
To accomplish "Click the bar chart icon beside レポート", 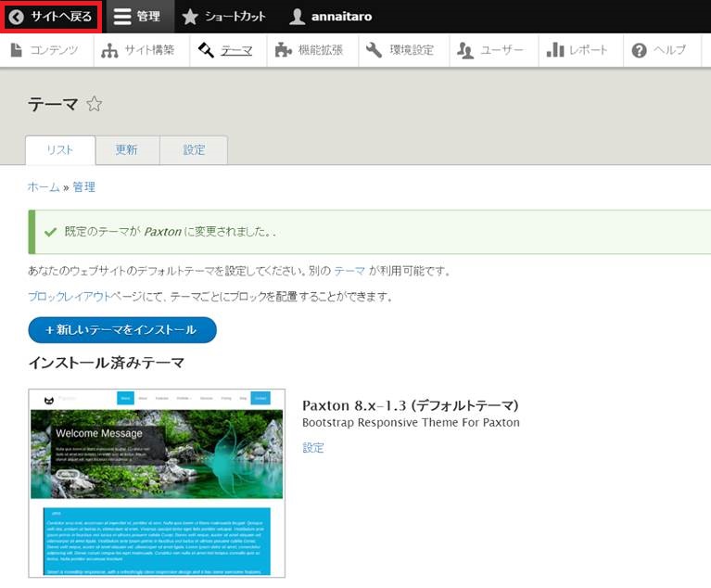I will click(x=555, y=50).
